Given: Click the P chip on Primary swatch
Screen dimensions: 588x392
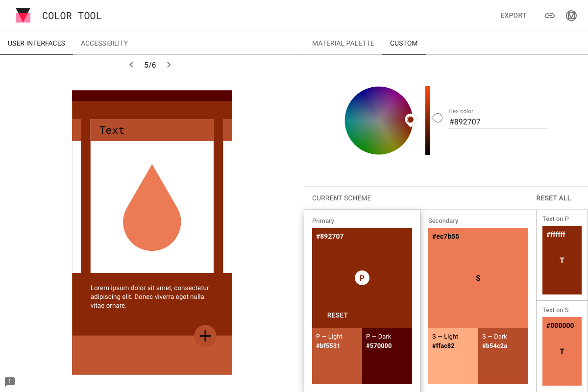Looking at the screenshot, I should pyautogui.click(x=362, y=277).
